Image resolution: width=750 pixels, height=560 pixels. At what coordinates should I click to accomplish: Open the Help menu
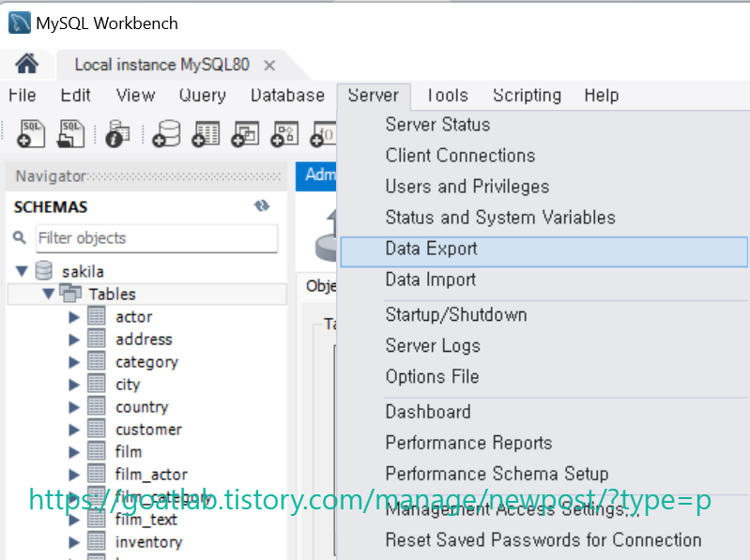click(602, 95)
